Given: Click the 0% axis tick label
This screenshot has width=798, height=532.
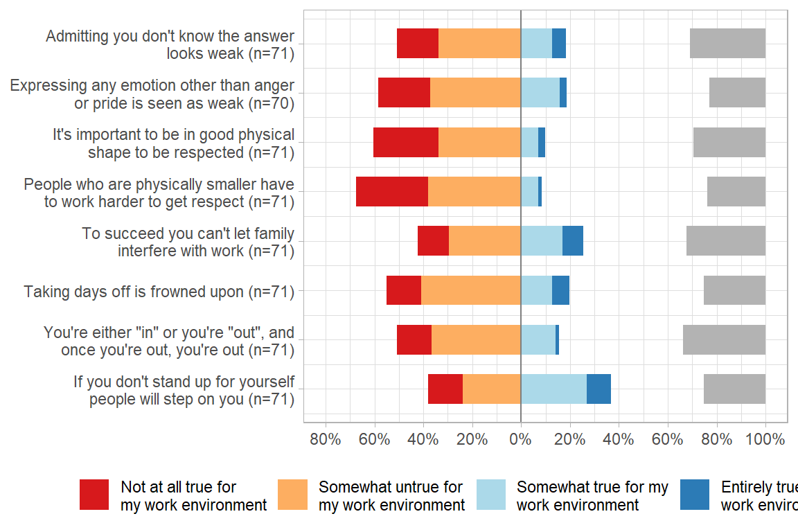Looking at the screenshot, I should pos(520,439).
